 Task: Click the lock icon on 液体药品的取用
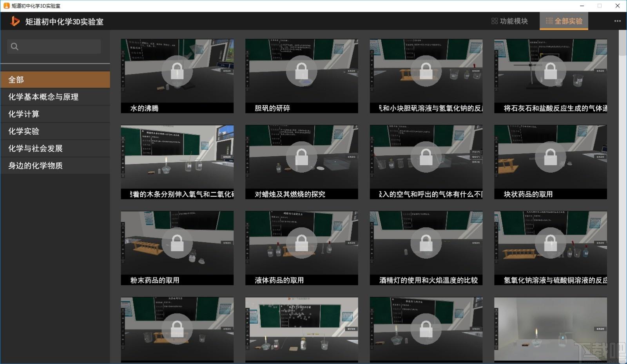302,243
